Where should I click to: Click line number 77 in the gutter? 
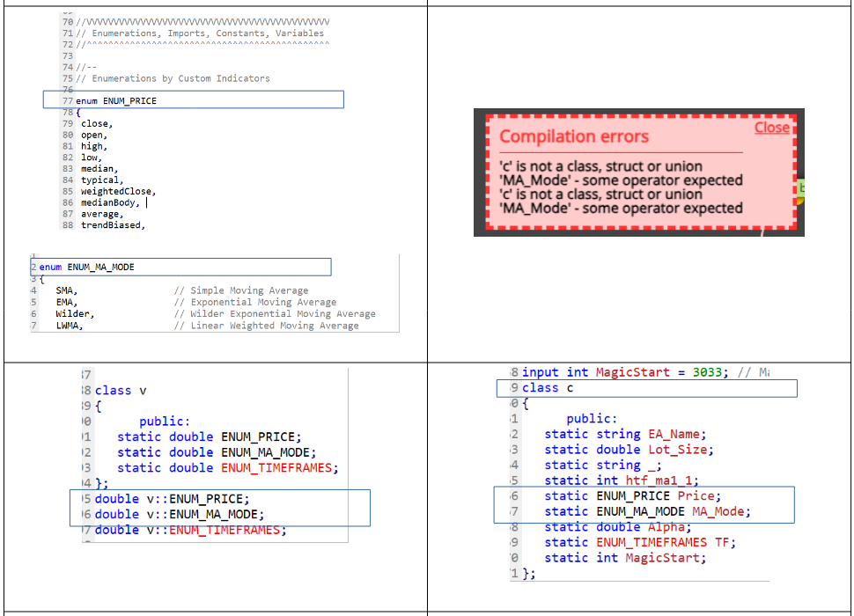point(68,100)
